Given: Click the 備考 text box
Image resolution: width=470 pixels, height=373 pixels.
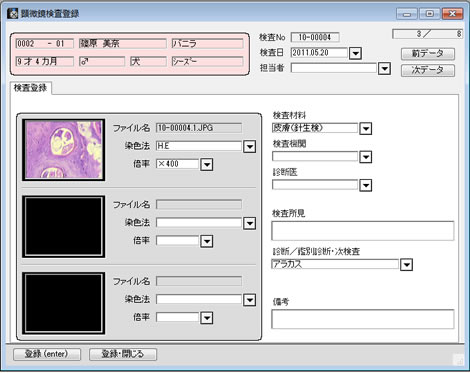Looking at the screenshot, I should tap(363, 319).
